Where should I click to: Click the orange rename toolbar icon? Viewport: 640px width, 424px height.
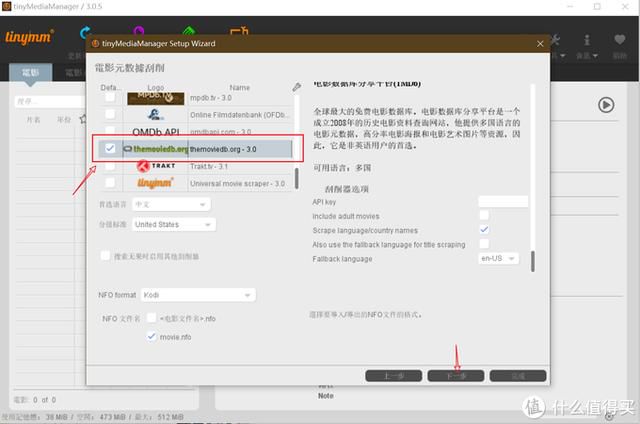coord(239,31)
